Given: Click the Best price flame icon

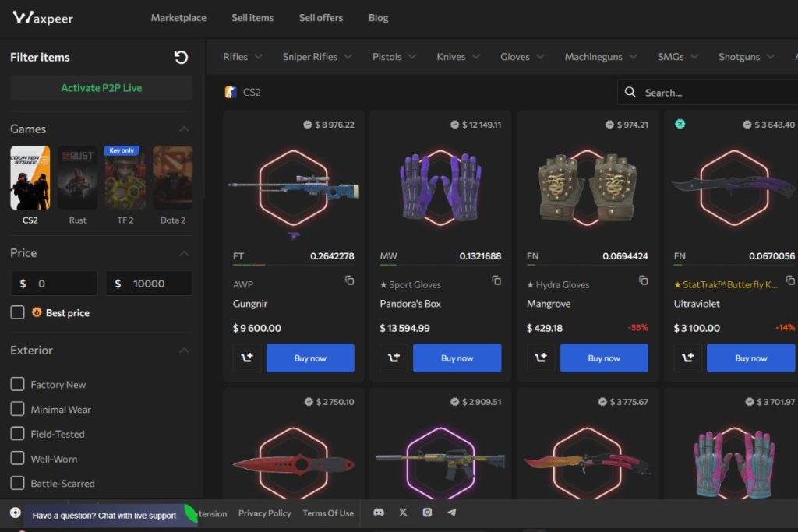Looking at the screenshot, I should (37, 312).
